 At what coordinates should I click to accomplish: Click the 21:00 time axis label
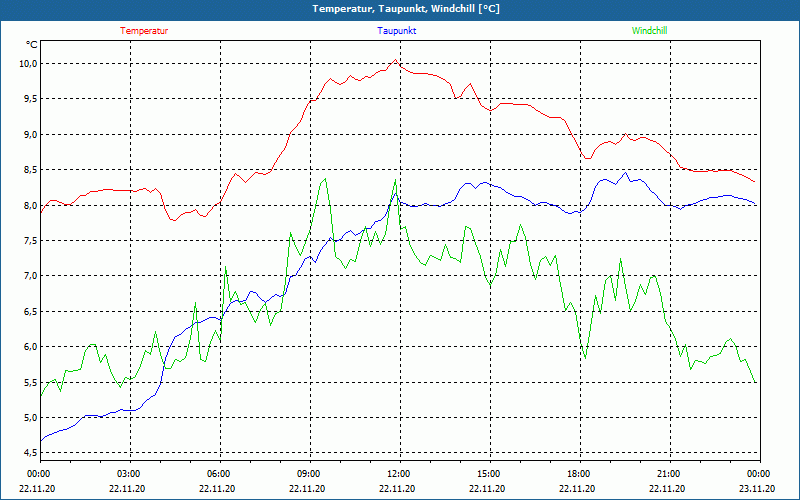pos(668,474)
